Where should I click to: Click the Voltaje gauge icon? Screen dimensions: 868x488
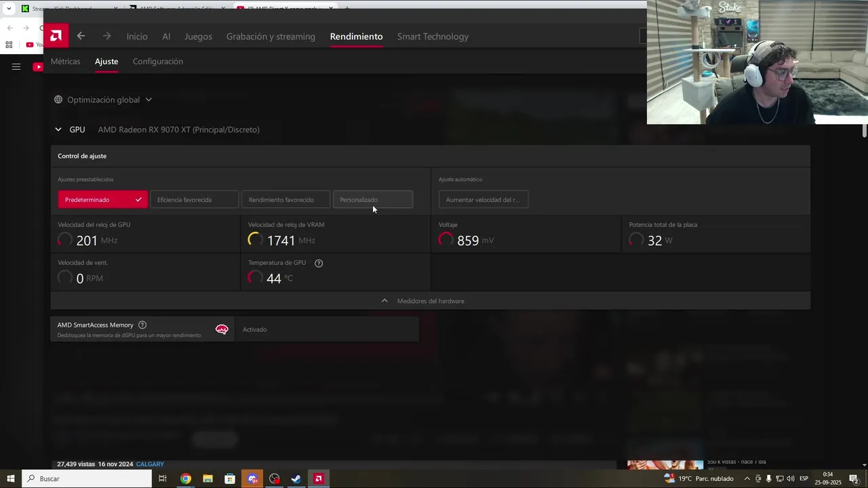[446, 240]
